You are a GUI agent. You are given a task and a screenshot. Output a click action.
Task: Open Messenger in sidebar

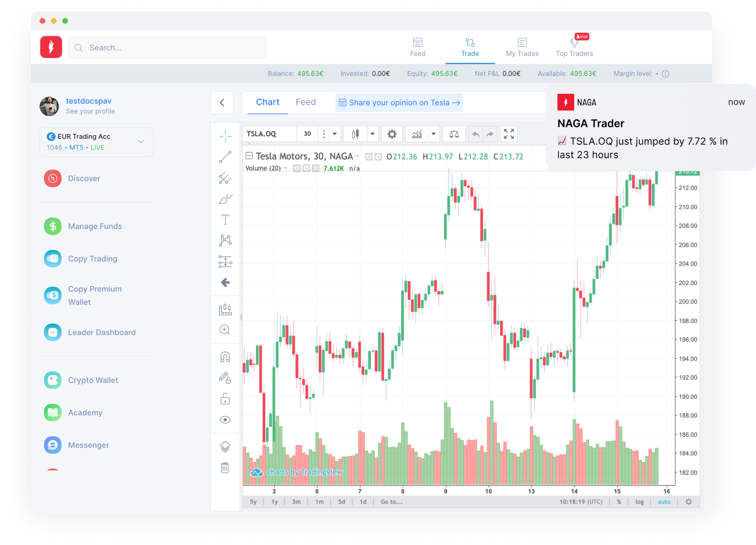click(x=77, y=445)
